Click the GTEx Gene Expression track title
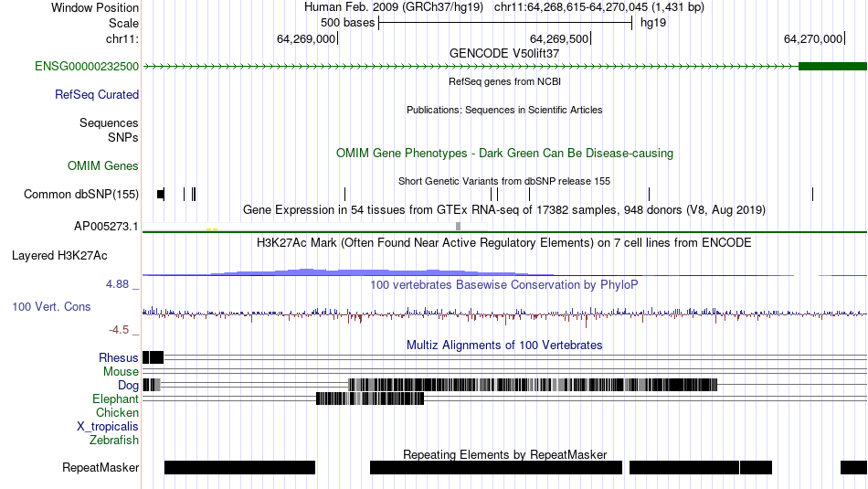Viewport: 868px width, 489px height. pos(504,210)
